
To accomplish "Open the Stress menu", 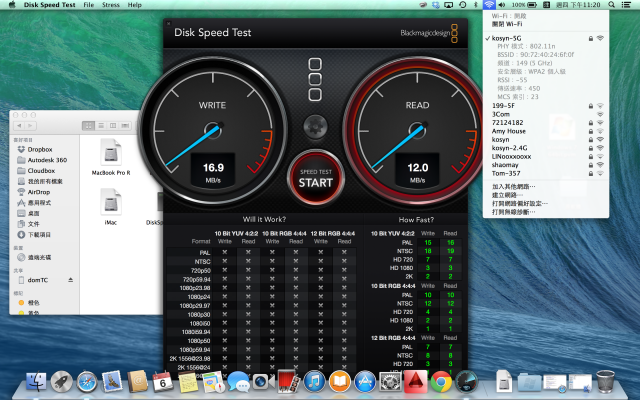I will tap(111, 5).
